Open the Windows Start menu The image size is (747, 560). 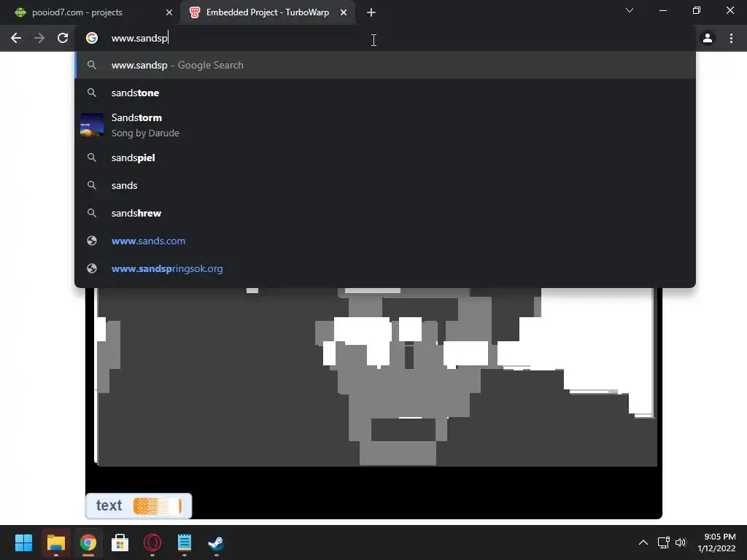pos(23,542)
